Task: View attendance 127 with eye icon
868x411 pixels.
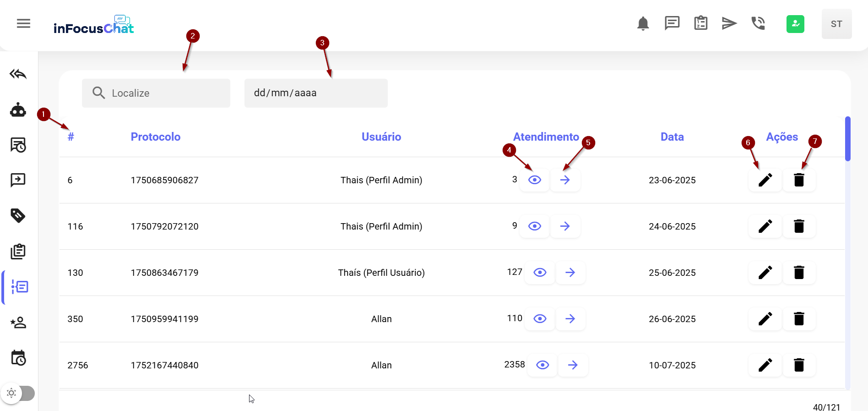Action: [x=540, y=273]
